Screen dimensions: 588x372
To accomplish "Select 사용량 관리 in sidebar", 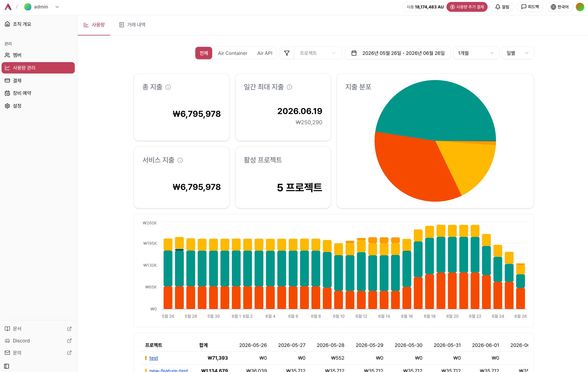I will pos(38,68).
